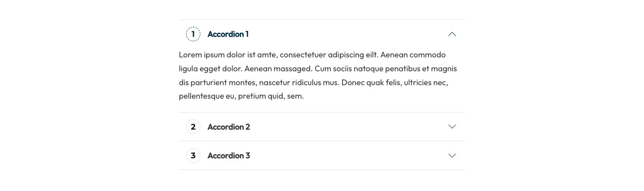
Task: Collapse Accordion 1 using its up chevron
Action: pos(452,34)
